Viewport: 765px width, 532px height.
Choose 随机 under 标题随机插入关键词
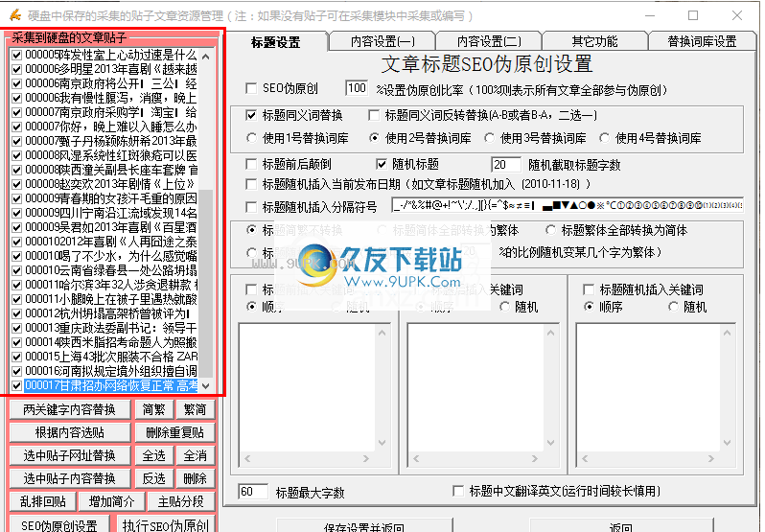[x=674, y=307]
